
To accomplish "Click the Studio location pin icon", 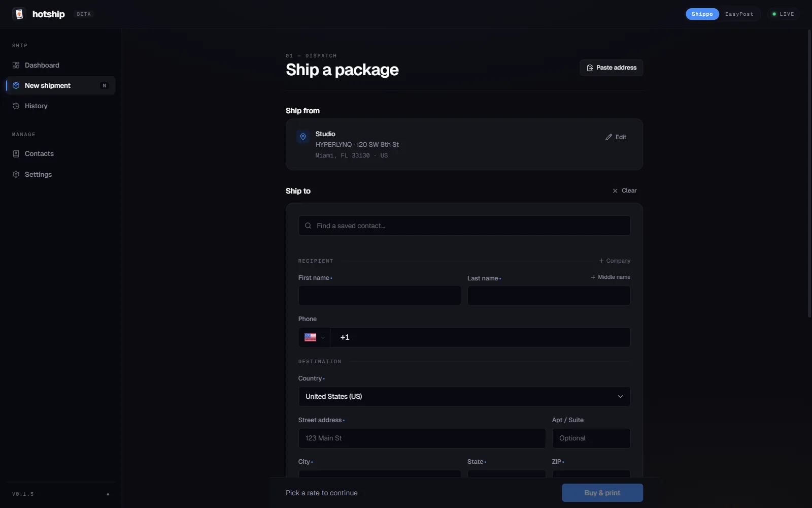I will pyautogui.click(x=303, y=137).
